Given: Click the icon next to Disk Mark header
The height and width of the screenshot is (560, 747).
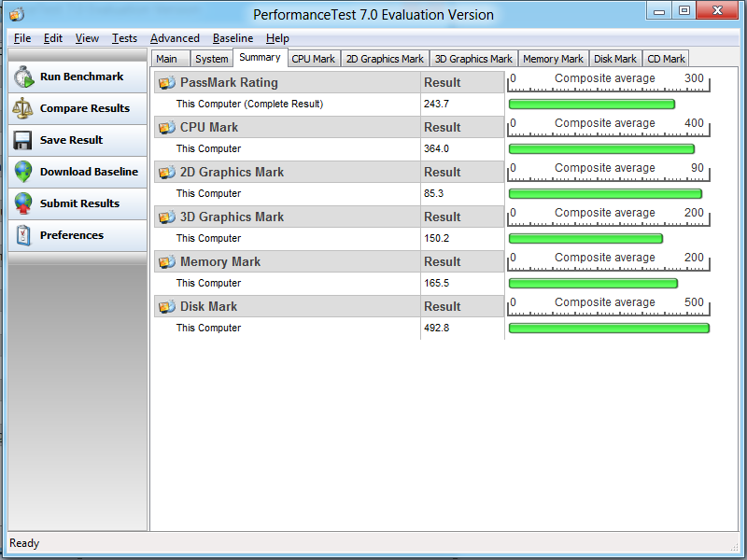Looking at the screenshot, I should pos(167,306).
